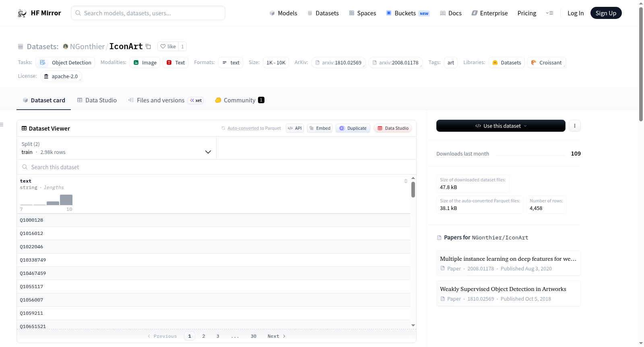
Task: Go to page 30 of dataset rows
Action: [x=254, y=336]
